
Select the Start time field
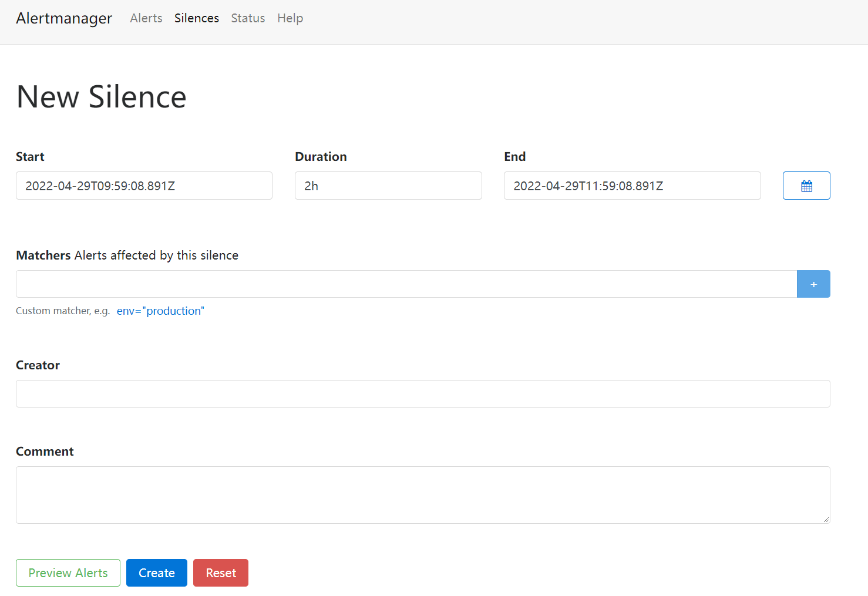point(143,185)
